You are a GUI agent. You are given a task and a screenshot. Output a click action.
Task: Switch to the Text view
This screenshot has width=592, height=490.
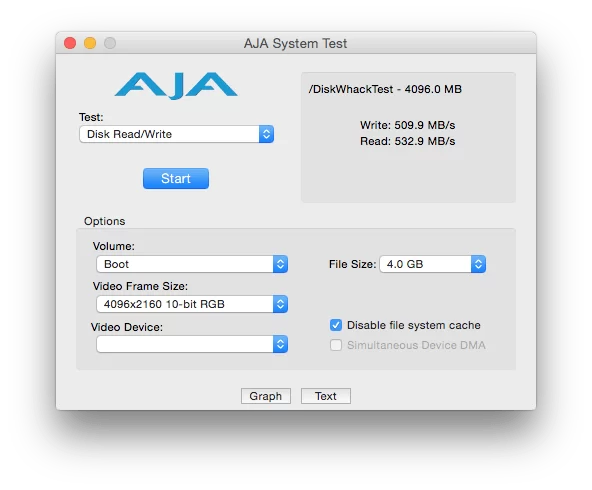[326, 396]
